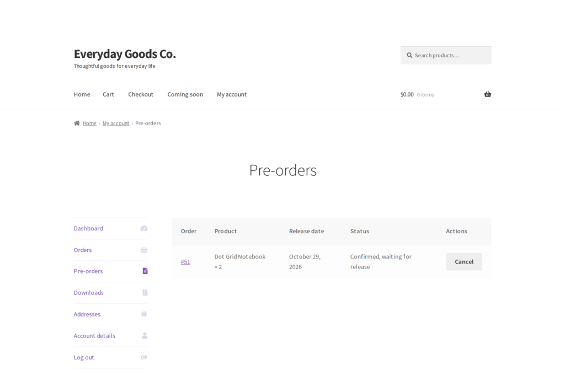Click the Addresses house icon in sidebar
Screen dimensions: 565x392
144,314
